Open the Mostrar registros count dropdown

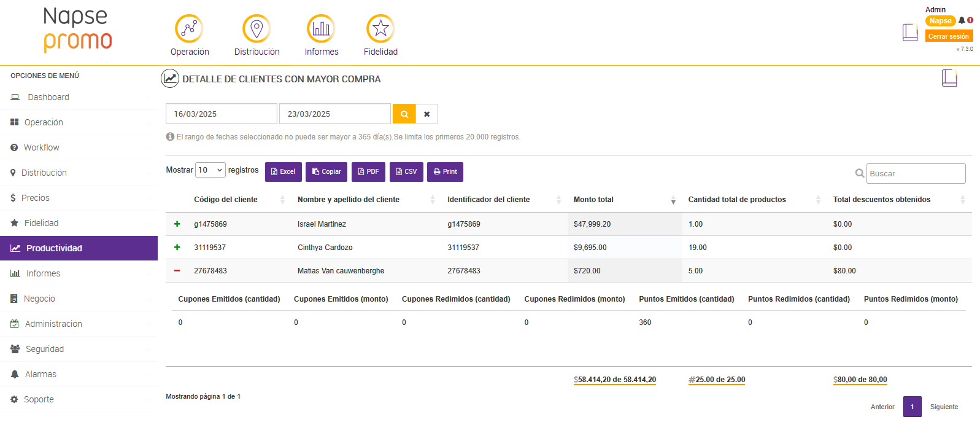[210, 170]
